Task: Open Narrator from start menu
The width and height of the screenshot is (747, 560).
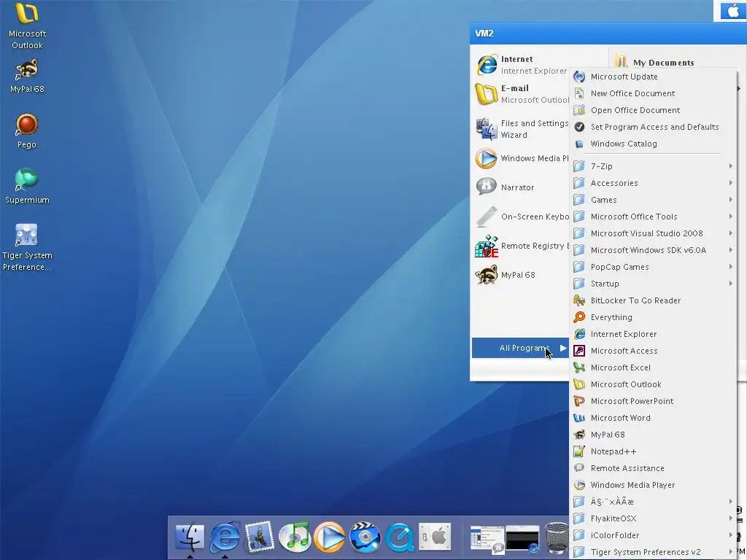Action: (522, 187)
